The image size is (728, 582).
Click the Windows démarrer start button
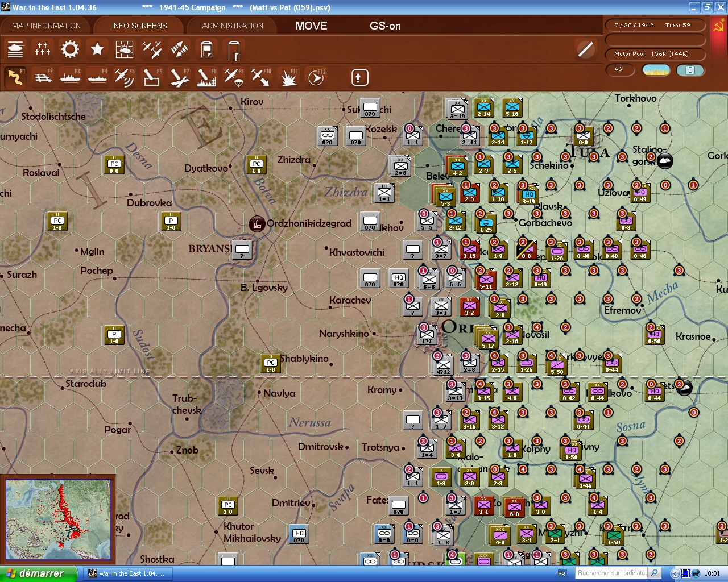click(x=39, y=573)
